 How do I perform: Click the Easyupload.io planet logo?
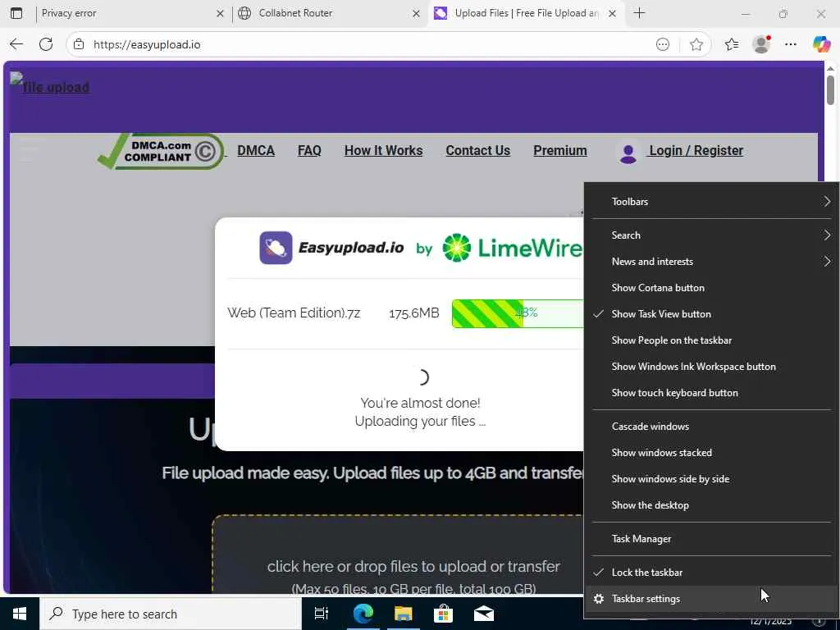276,248
